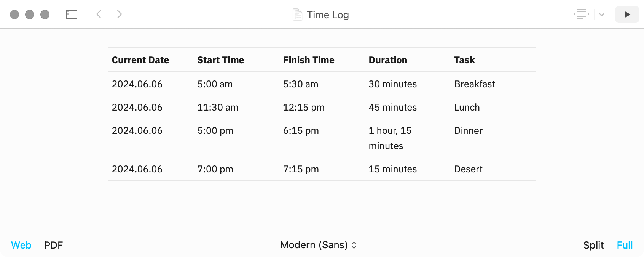Viewport: 644px width, 257px height.
Task: Switch to the PDF preview tab
Action: (54, 245)
